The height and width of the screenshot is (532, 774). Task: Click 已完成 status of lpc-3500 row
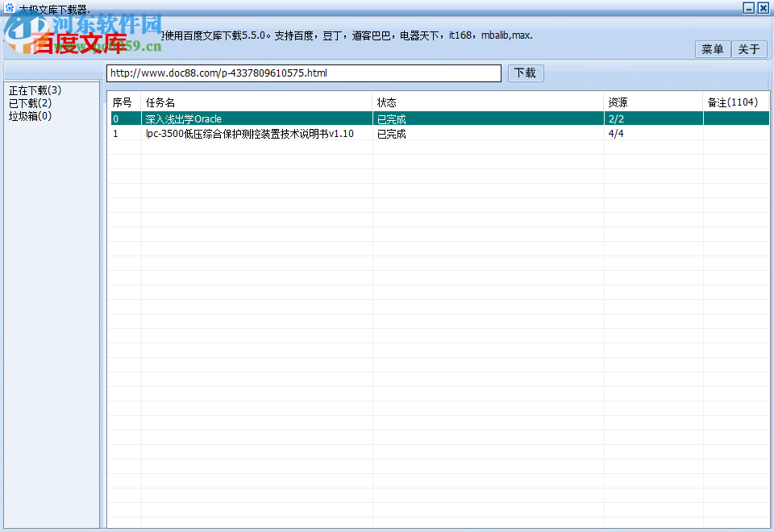click(x=392, y=134)
